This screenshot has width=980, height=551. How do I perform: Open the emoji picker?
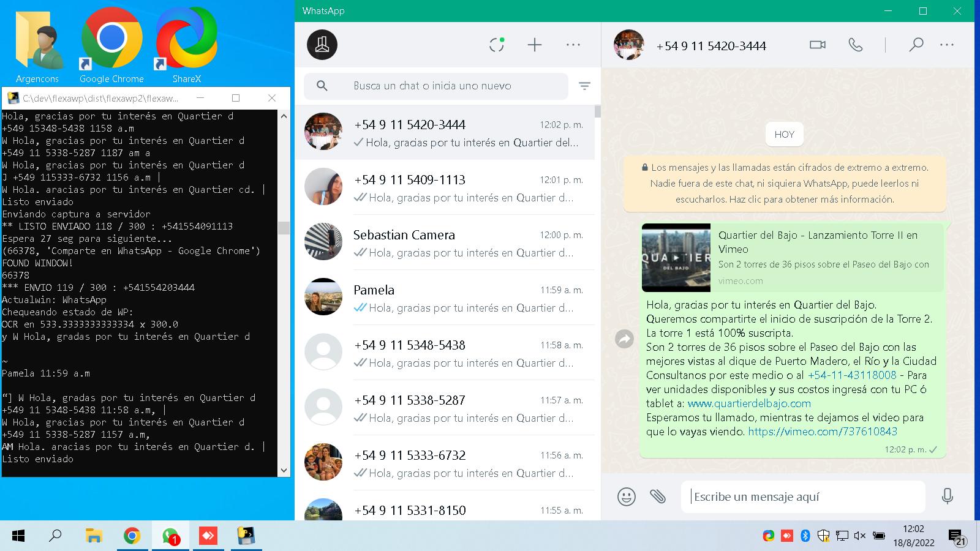pos(627,497)
